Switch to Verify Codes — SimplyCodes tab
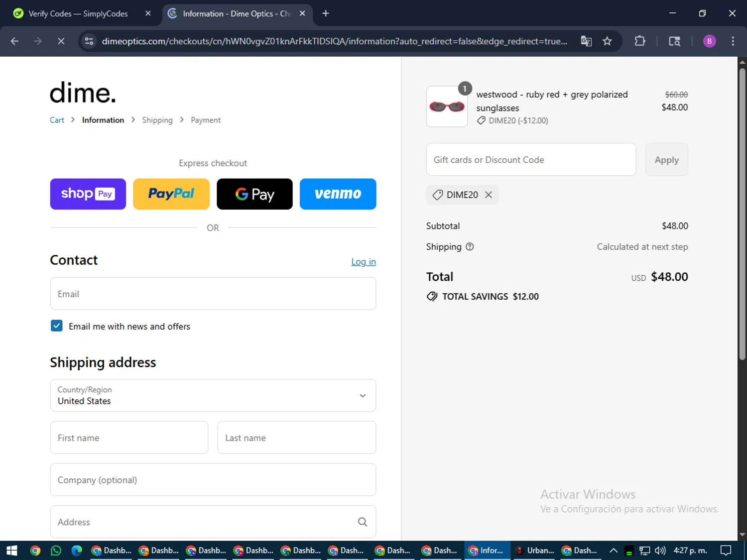 [x=78, y=13]
